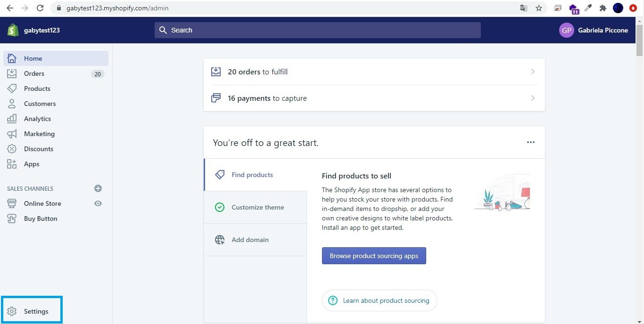Click the search magnifier icon
The image size is (644, 324).
(163, 30)
